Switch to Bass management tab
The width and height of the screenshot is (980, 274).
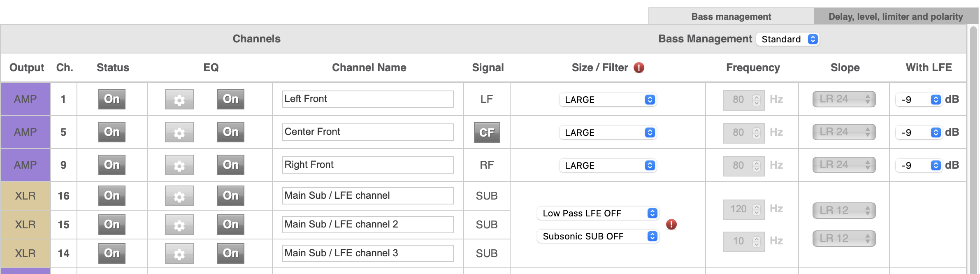tap(731, 16)
